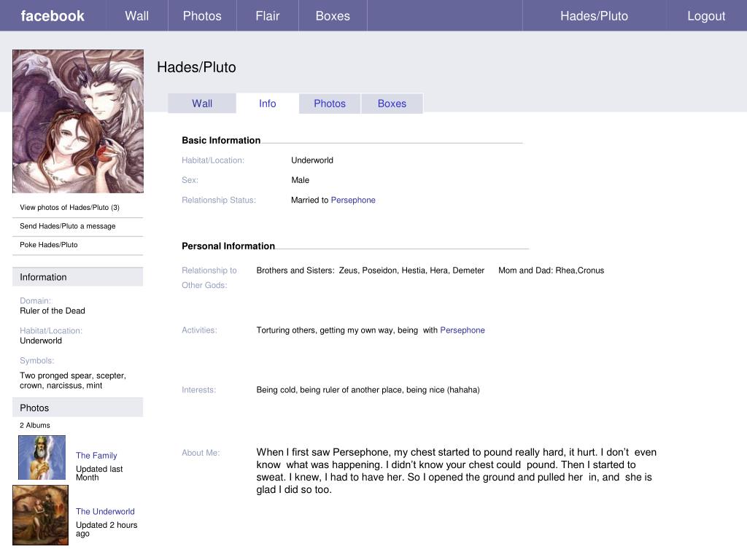View photos of Hades/Pluto (3)
This screenshot has height=560, width=747.
tap(69, 208)
